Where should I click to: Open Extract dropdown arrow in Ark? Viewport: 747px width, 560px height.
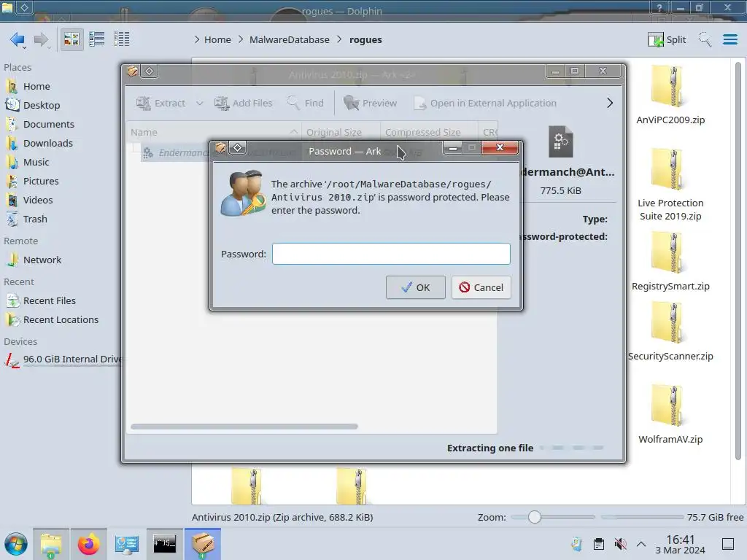pyautogui.click(x=200, y=103)
